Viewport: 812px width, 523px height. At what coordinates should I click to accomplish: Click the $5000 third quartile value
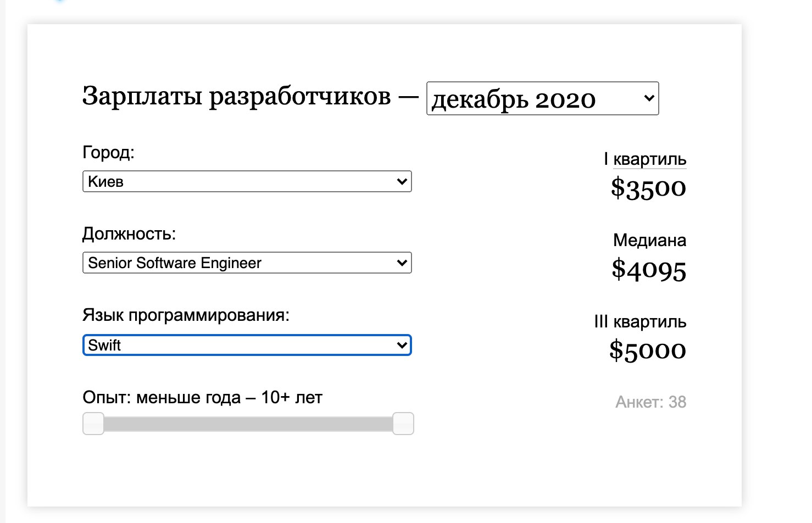point(648,350)
